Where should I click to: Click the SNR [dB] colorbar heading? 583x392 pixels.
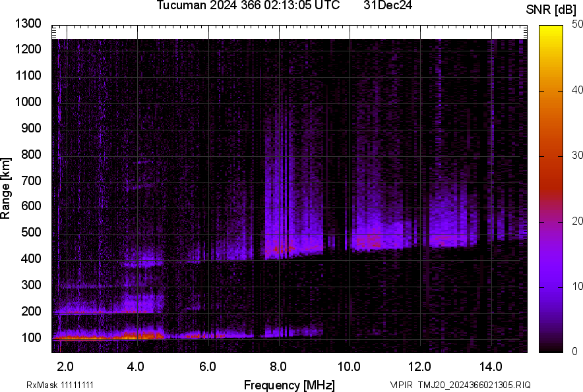[x=551, y=9]
